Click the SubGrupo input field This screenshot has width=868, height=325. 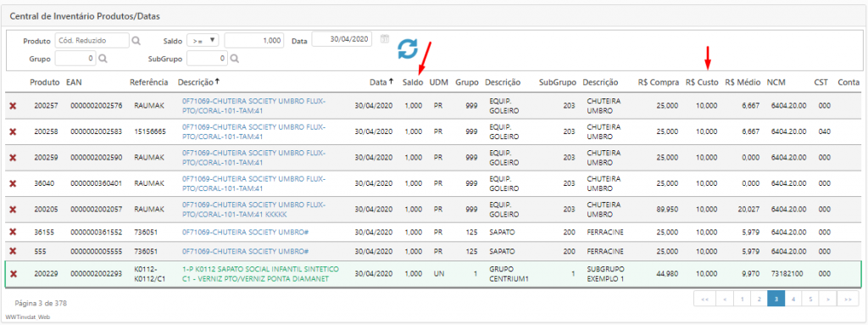point(207,59)
